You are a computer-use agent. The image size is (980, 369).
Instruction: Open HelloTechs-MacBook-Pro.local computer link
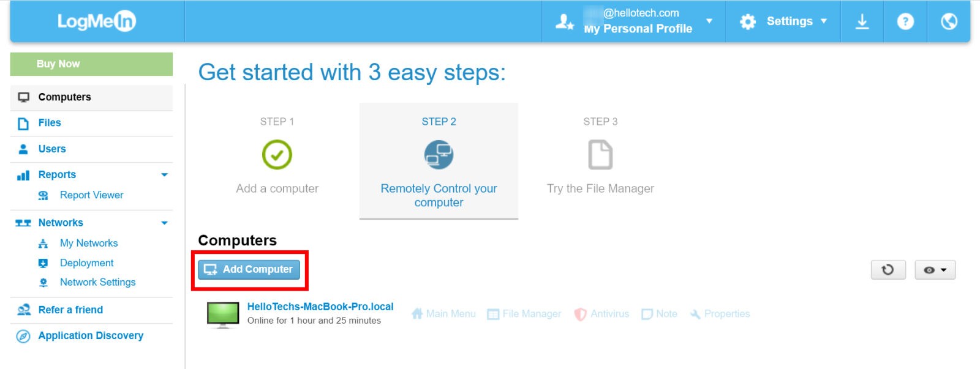[x=320, y=307]
